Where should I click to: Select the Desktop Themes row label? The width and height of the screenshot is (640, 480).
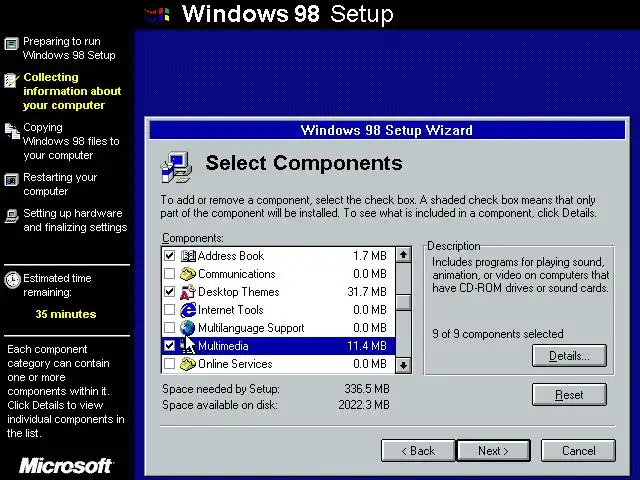pyautogui.click(x=239, y=292)
